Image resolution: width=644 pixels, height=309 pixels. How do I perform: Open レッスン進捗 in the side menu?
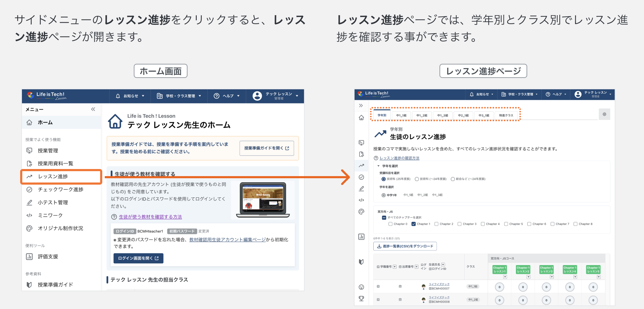53,176
